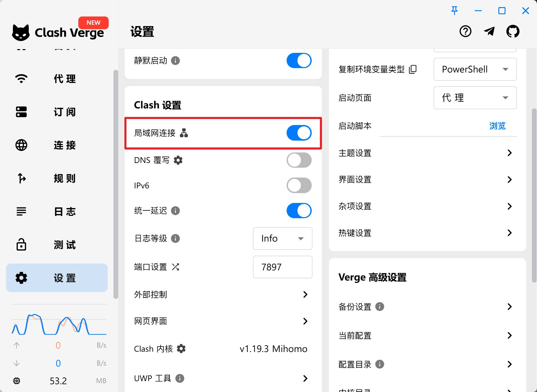Screen dimensions: 537x392
Task: Enable the IPv6 switch
Action: point(299,185)
